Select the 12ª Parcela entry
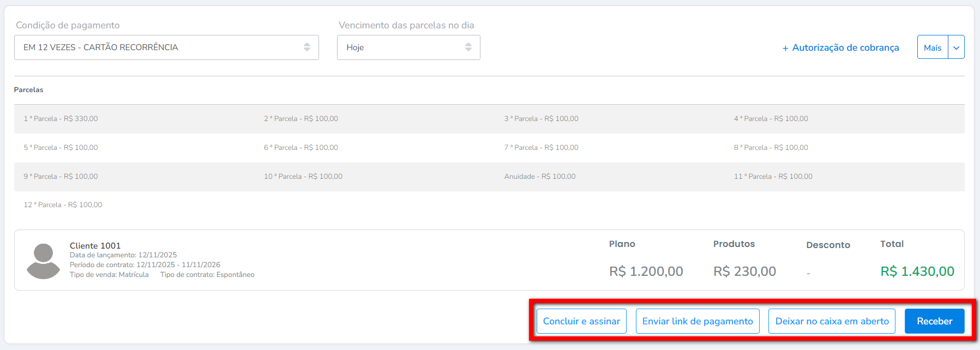980x350 pixels. click(x=63, y=205)
